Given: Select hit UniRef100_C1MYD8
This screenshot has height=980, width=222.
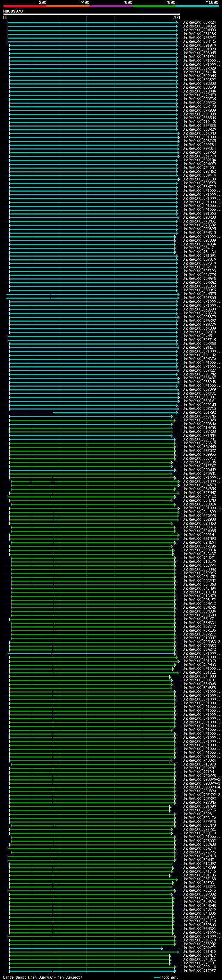Looking at the screenshot, I should point(199,428).
